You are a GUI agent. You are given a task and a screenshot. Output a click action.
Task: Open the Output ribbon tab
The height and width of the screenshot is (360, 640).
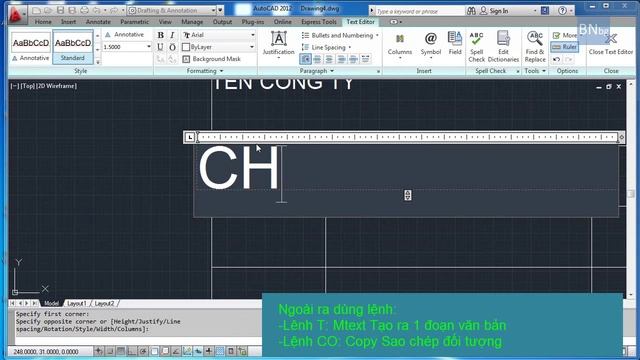click(222, 22)
